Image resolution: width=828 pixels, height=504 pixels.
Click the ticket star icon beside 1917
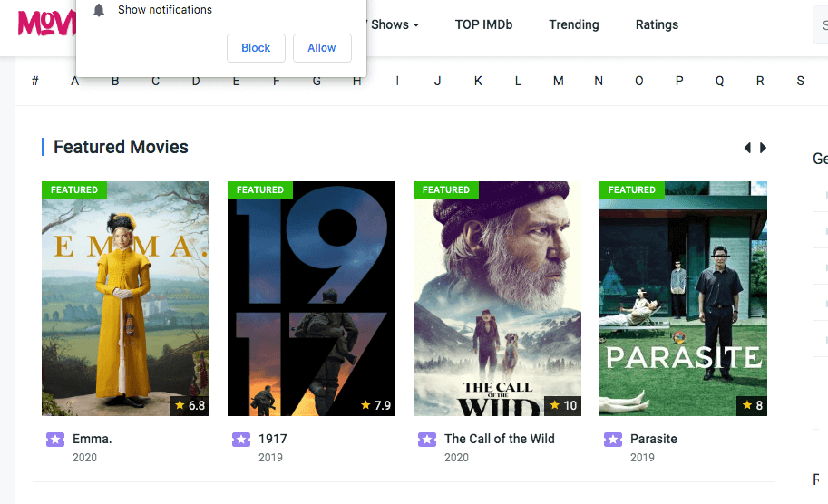(241, 439)
